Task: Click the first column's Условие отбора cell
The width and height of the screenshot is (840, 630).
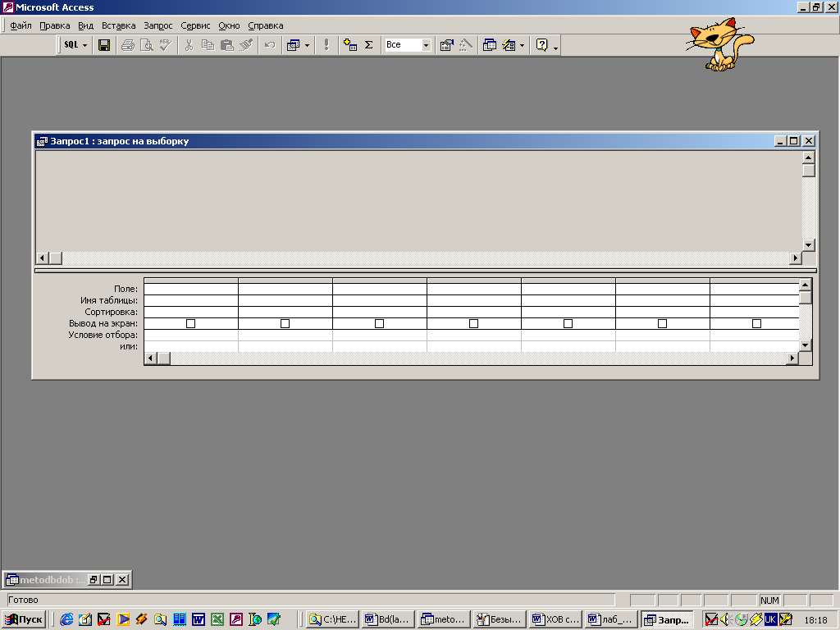Action: click(191, 335)
